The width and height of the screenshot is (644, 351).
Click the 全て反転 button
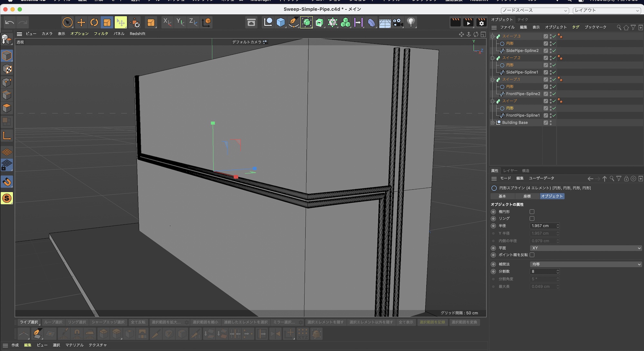point(138,322)
